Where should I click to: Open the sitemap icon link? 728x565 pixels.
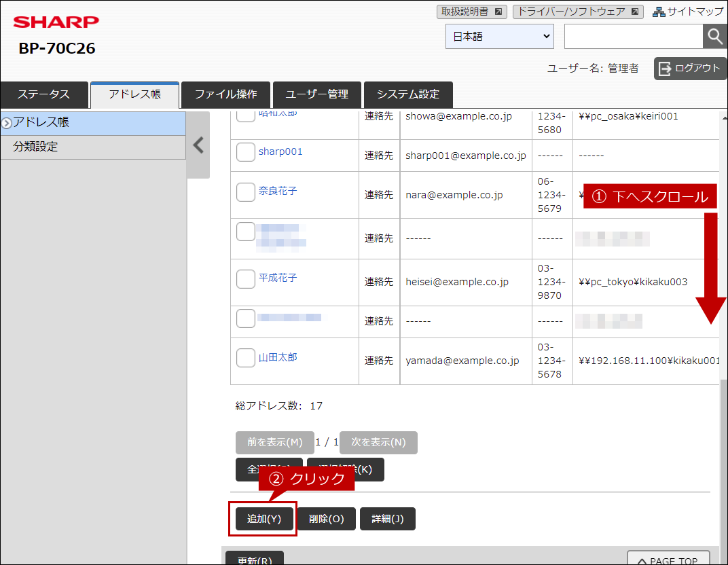click(658, 12)
